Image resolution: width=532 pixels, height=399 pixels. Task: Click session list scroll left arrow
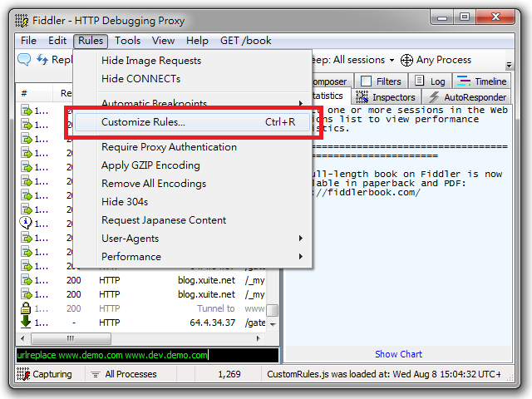(22, 338)
